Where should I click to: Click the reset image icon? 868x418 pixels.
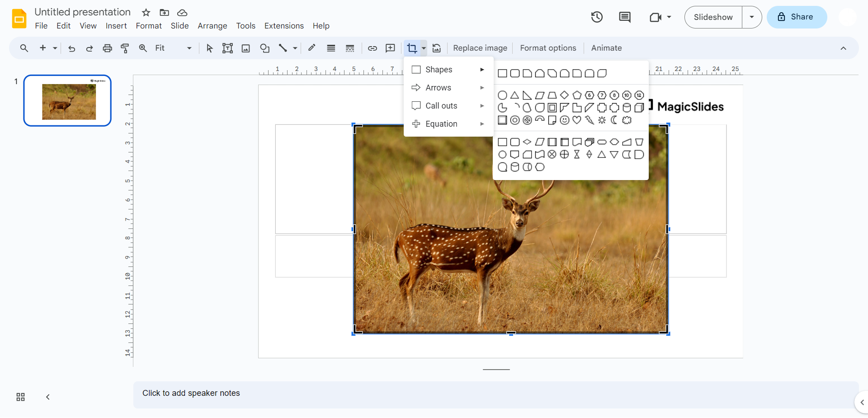(x=437, y=48)
